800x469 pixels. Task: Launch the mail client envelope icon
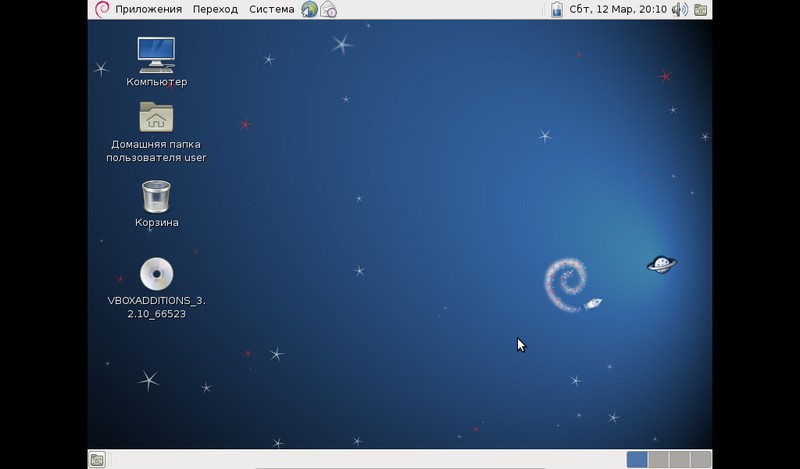click(x=329, y=9)
